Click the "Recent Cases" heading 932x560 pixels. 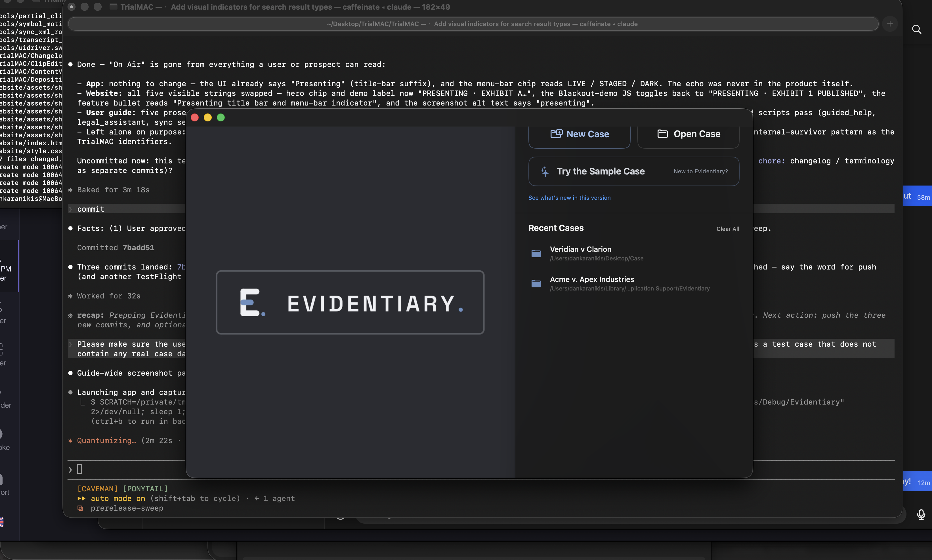coord(556,228)
